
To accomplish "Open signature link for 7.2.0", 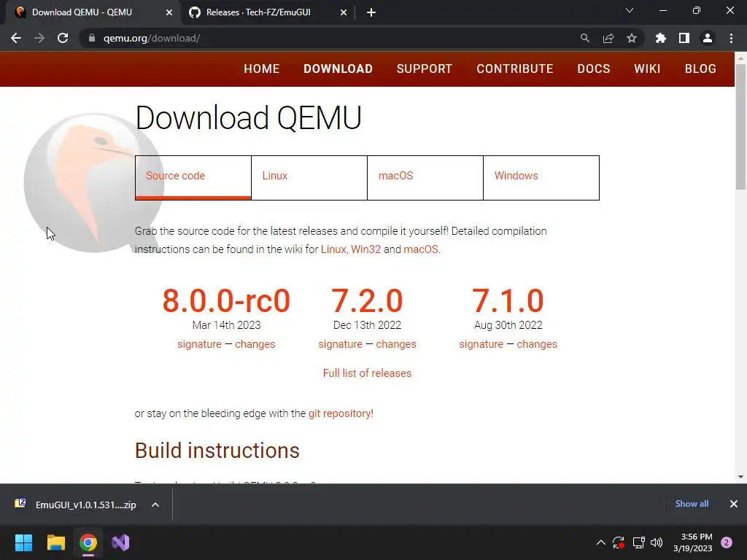I will 341,344.
